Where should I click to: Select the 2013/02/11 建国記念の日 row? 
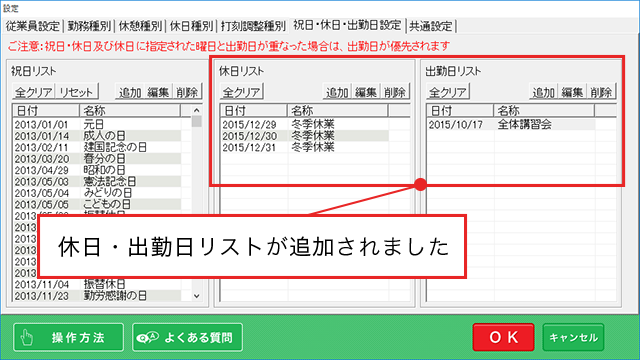[x=97, y=147]
